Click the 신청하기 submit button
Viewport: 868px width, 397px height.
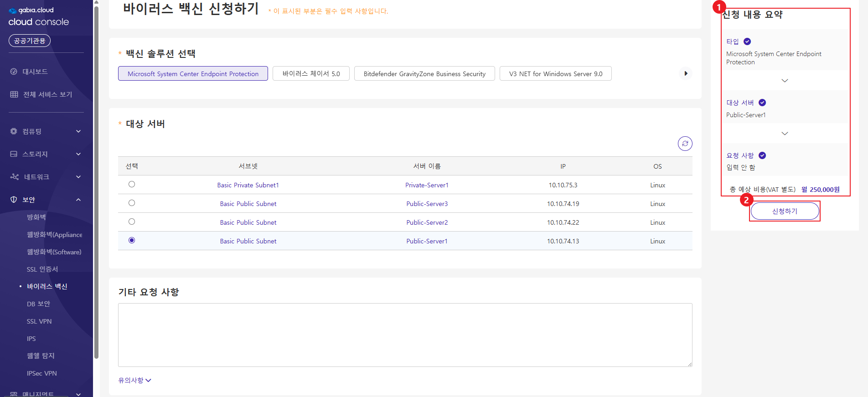[x=785, y=211]
